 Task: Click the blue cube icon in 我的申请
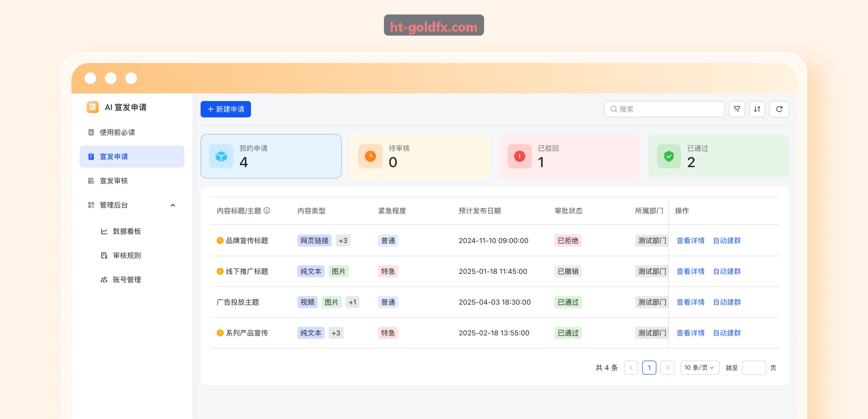point(221,156)
